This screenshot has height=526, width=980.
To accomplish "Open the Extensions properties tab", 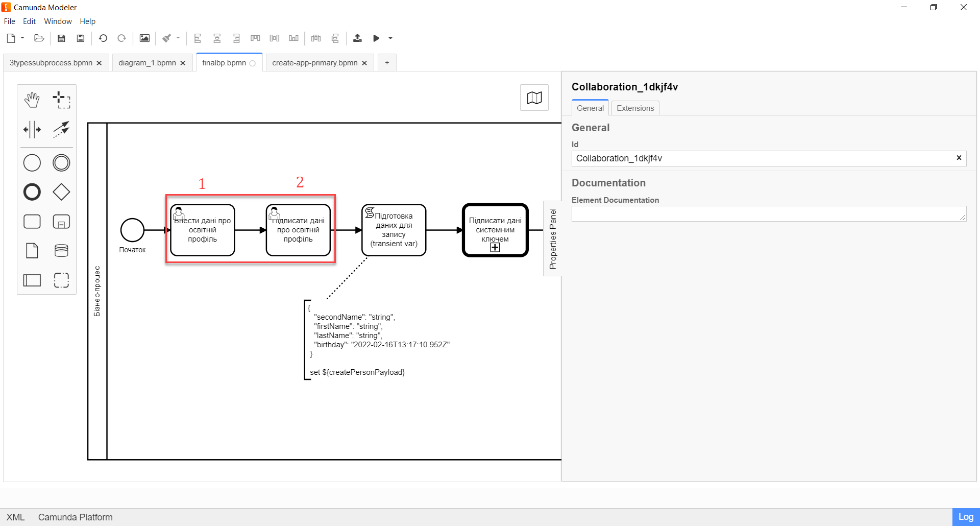I will [x=635, y=108].
